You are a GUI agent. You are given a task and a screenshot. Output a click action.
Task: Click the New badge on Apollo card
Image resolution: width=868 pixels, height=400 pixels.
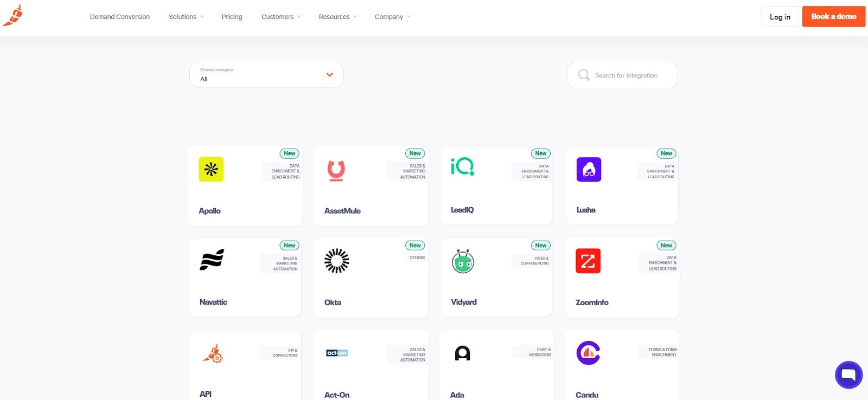tap(290, 153)
